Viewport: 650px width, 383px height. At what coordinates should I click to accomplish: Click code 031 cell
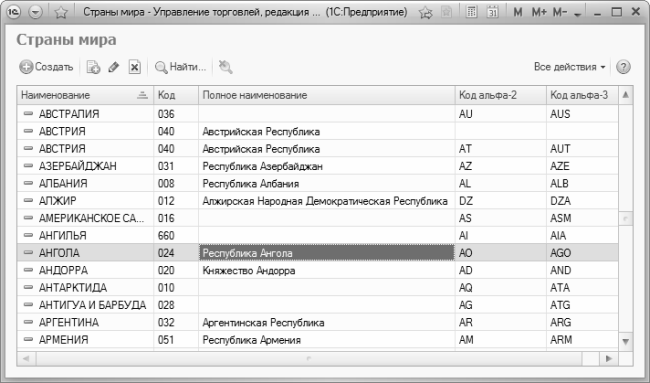tap(176, 166)
